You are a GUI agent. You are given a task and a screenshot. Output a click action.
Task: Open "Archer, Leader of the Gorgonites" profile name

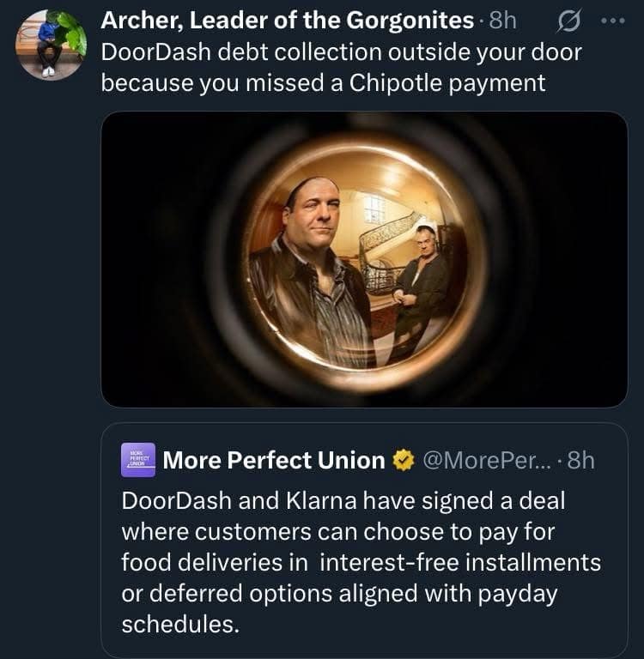pyautogui.click(x=287, y=21)
